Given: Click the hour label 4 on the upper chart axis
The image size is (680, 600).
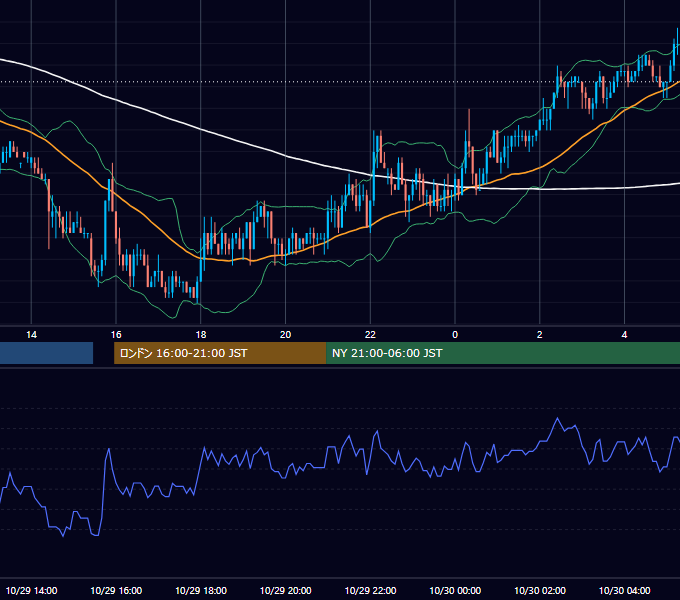Looking at the screenshot, I should (x=624, y=335).
